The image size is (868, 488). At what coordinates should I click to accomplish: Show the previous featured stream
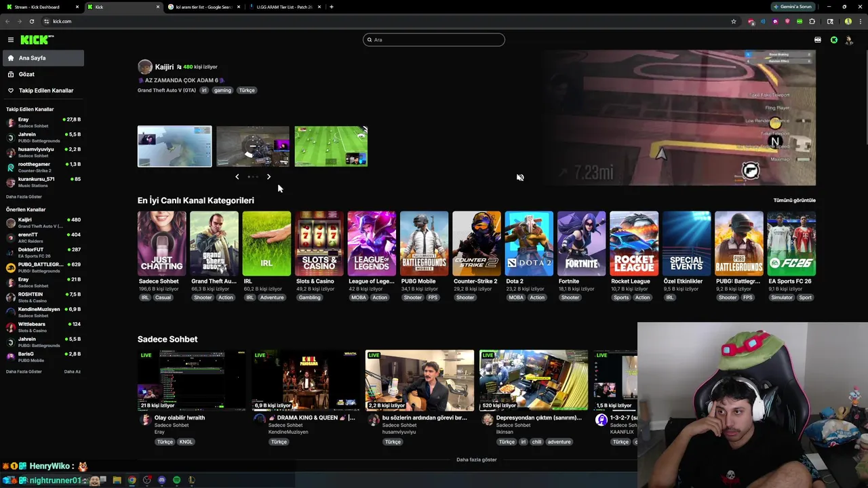pyautogui.click(x=237, y=177)
